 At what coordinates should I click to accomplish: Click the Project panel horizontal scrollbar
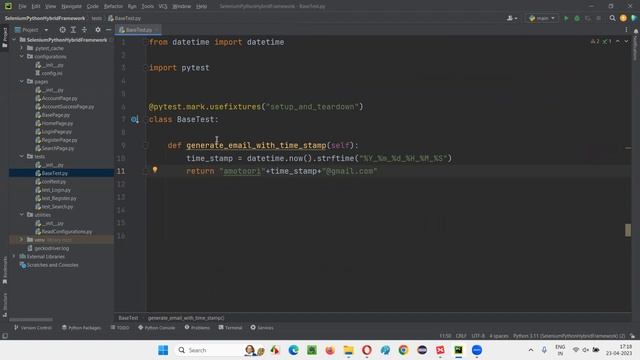[31, 319]
